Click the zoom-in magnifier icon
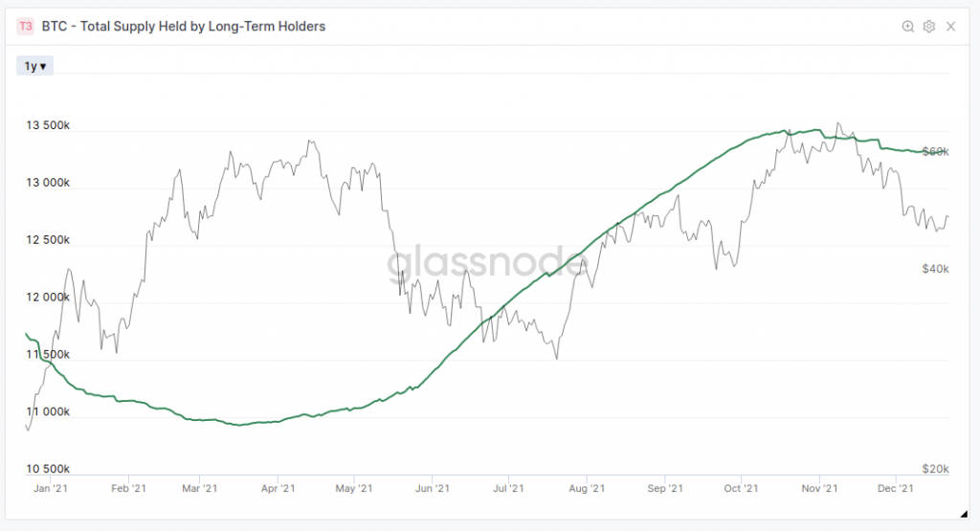 pos(908,27)
